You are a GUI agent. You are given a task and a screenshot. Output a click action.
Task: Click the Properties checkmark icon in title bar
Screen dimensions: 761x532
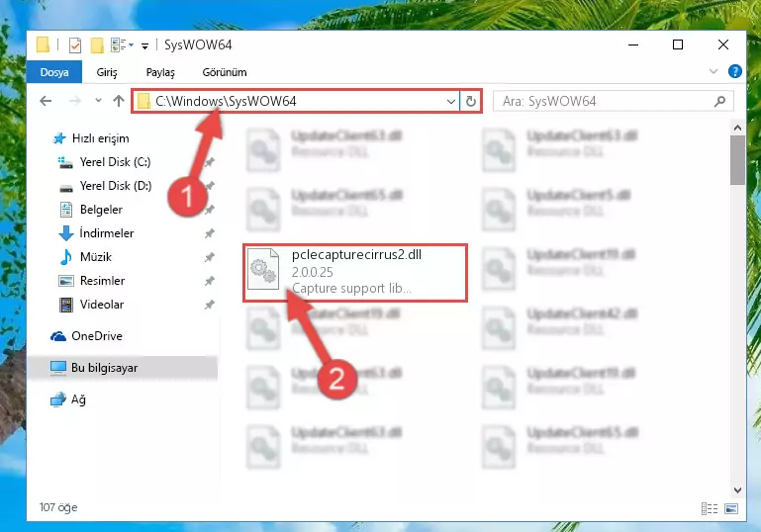click(x=75, y=45)
